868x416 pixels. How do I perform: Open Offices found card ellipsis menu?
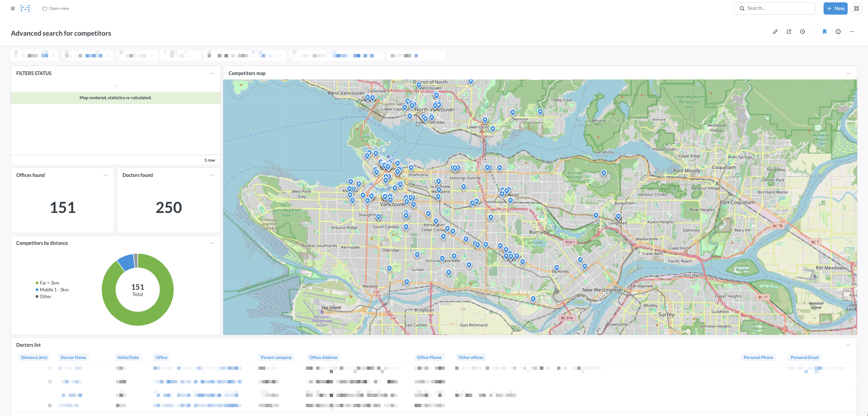[x=106, y=175]
